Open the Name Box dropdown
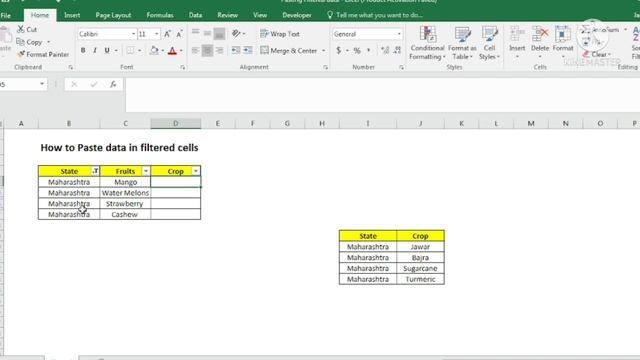The height and width of the screenshot is (360, 640). pos(42,84)
